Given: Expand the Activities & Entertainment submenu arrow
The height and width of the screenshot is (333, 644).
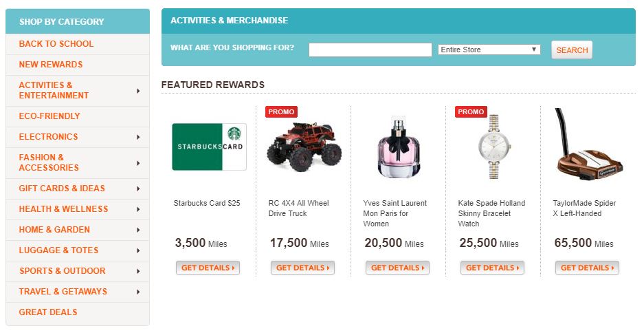Looking at the screenshot, I should (x=138, y=90).
